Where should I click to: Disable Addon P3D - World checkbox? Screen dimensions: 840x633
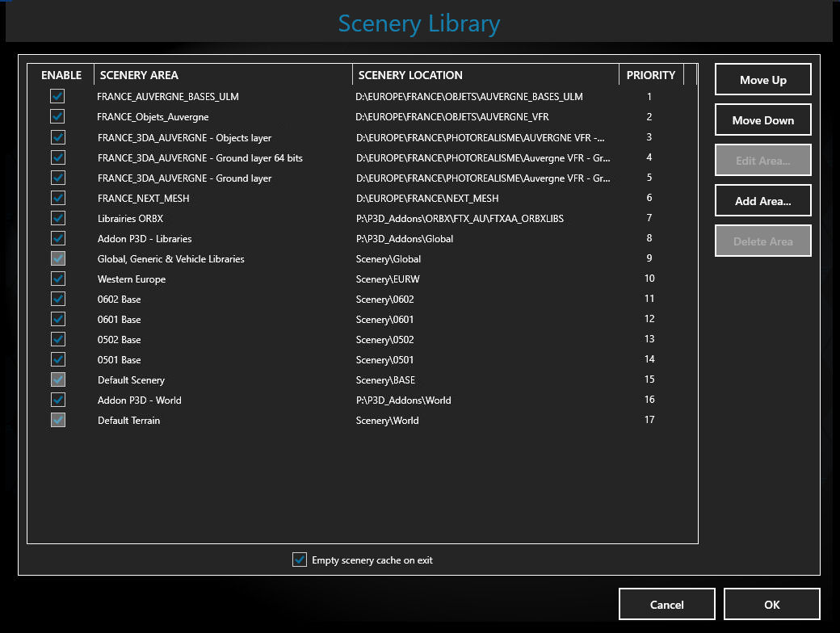coord(57,400)
